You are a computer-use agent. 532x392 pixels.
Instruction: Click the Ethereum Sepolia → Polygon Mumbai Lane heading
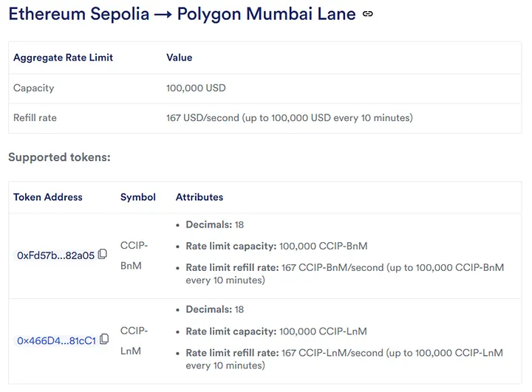(182, 13)
